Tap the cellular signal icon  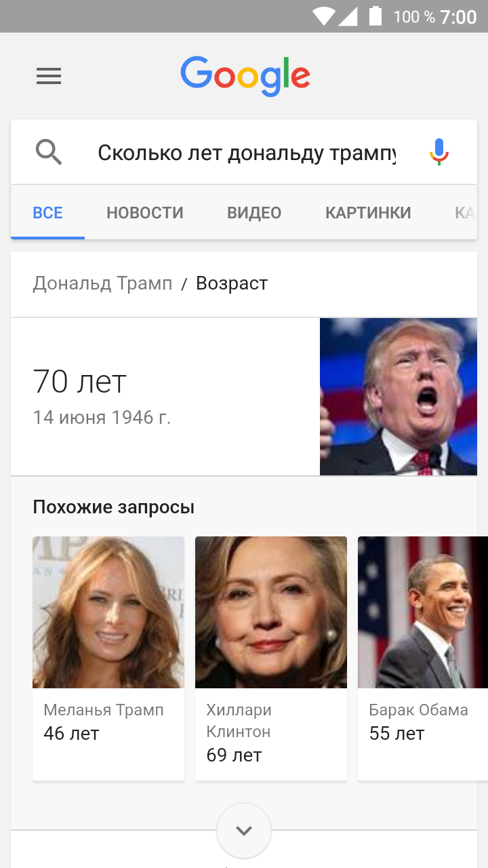(x=348, y=16)
